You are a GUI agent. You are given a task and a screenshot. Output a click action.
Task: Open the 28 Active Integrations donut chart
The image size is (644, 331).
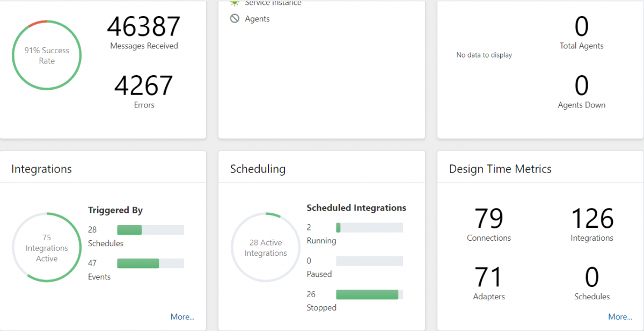click(265, 247)
